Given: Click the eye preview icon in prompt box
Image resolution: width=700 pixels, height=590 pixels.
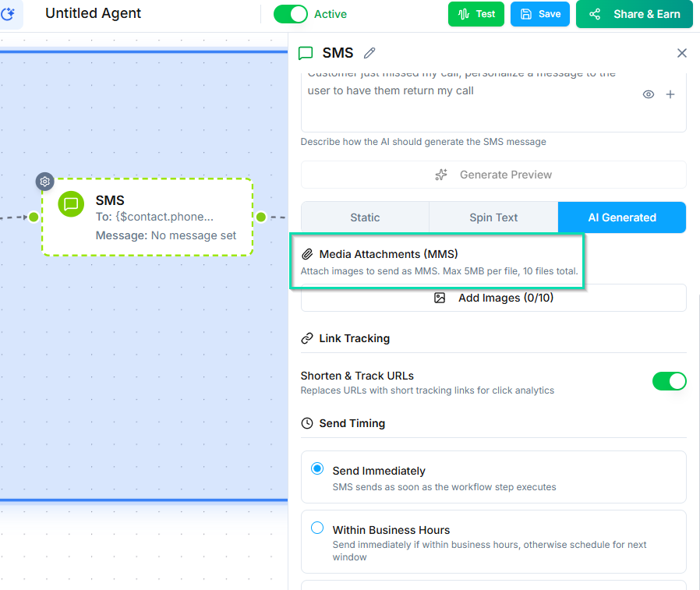Looking at the screenshot, I should (648, 94).
